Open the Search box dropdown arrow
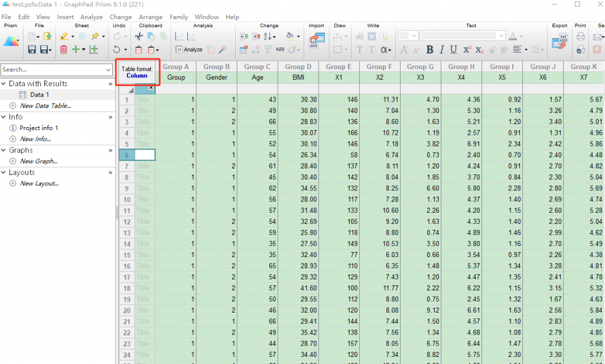 pyautogui.click(x=108, y=70)
